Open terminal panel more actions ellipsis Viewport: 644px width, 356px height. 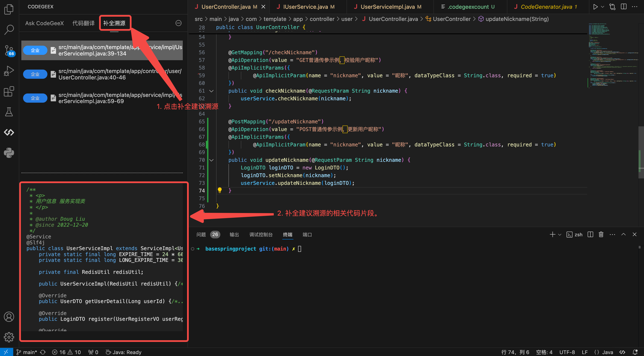click(612, 234)
